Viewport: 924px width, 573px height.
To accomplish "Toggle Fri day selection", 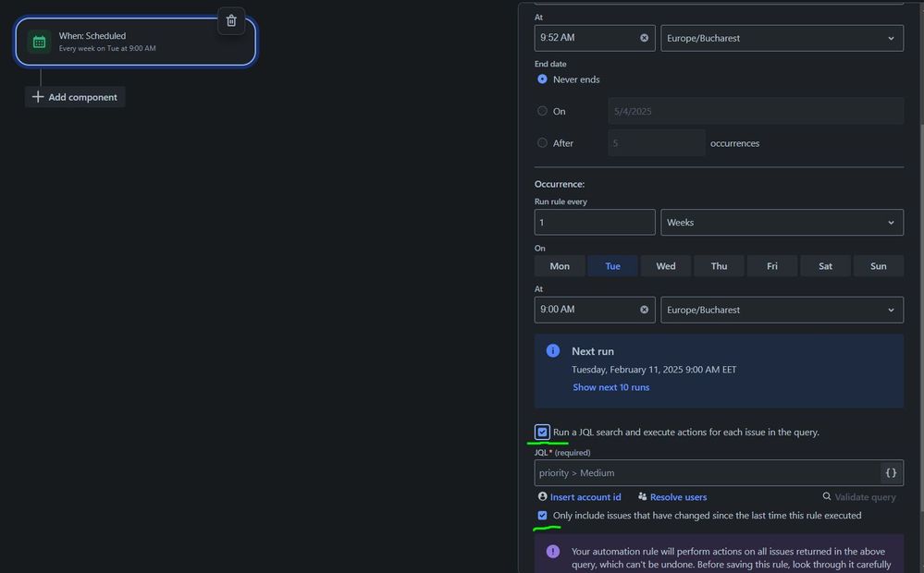I will [x=772, y=266].
